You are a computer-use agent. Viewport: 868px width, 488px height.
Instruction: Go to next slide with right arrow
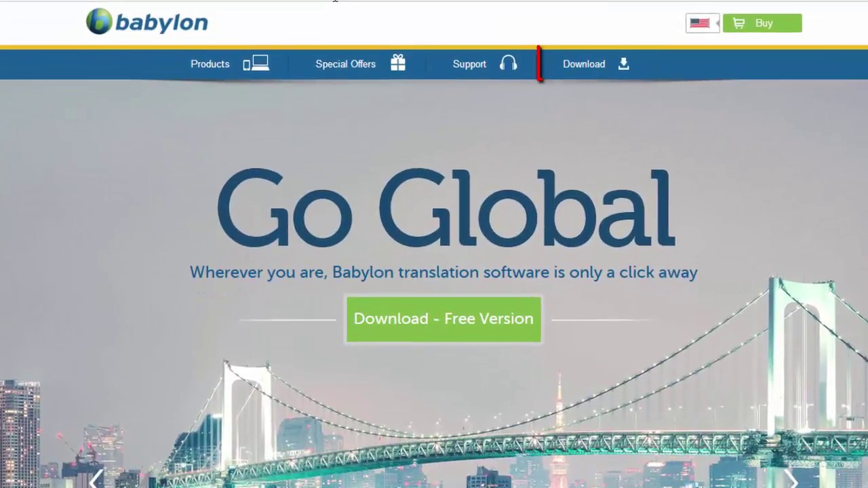click(791, 479)
